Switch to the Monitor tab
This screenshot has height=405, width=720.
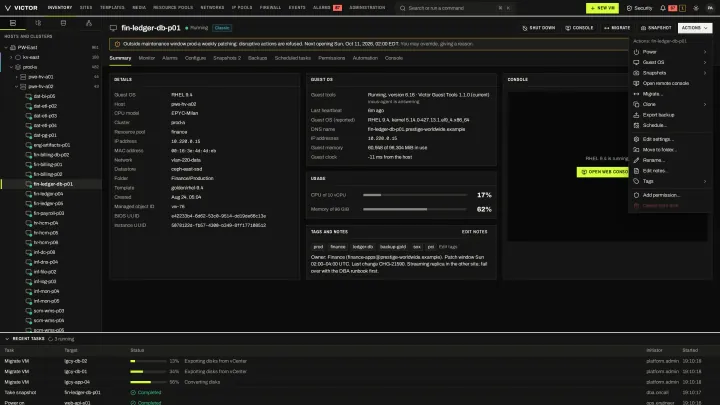point(147,58)
